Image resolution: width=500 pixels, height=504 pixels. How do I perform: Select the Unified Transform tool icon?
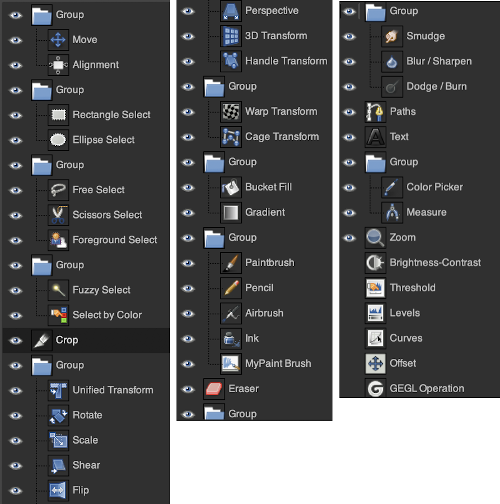click(58, 390)
